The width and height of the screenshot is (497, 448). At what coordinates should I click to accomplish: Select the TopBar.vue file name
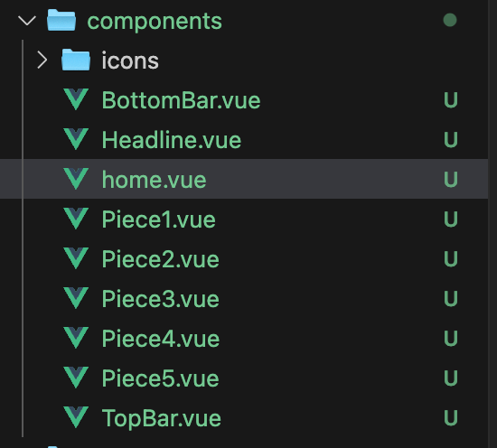[x=162, y=419]
